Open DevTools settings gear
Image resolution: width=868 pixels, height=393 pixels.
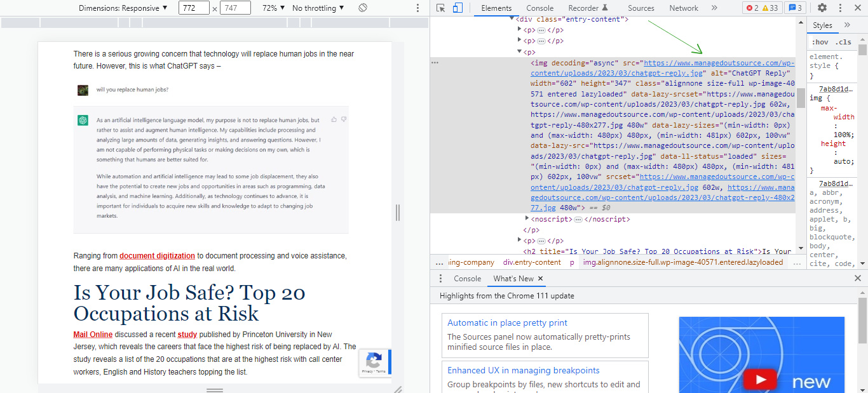click(x=822, y=8)
